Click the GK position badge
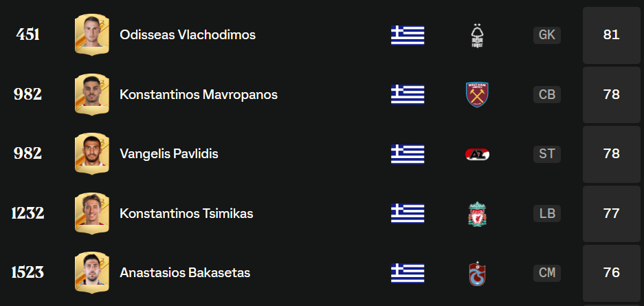Image resolution: width=644 pixels, height=306 pixels. [547, 35]
